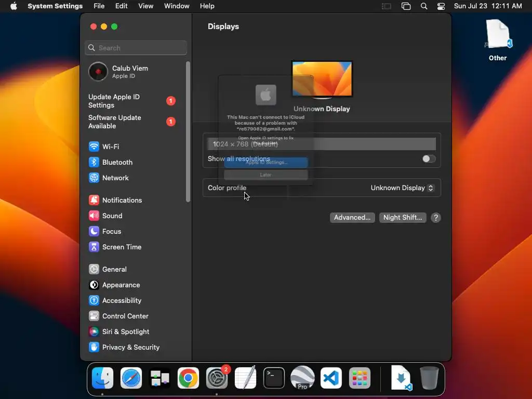This screenshot has height=399, width=532.
Task: Open Spotlight search in menu bar
Action: [x=424, y=6]
